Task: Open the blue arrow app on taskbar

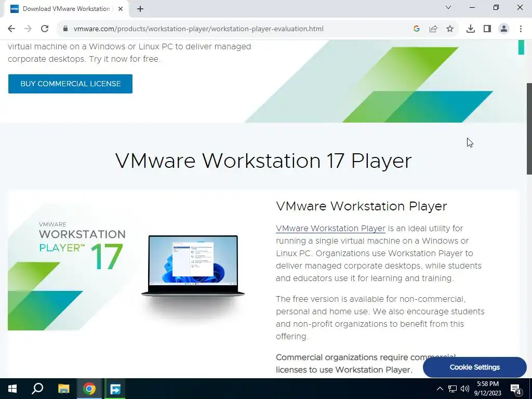Action: 115,389
